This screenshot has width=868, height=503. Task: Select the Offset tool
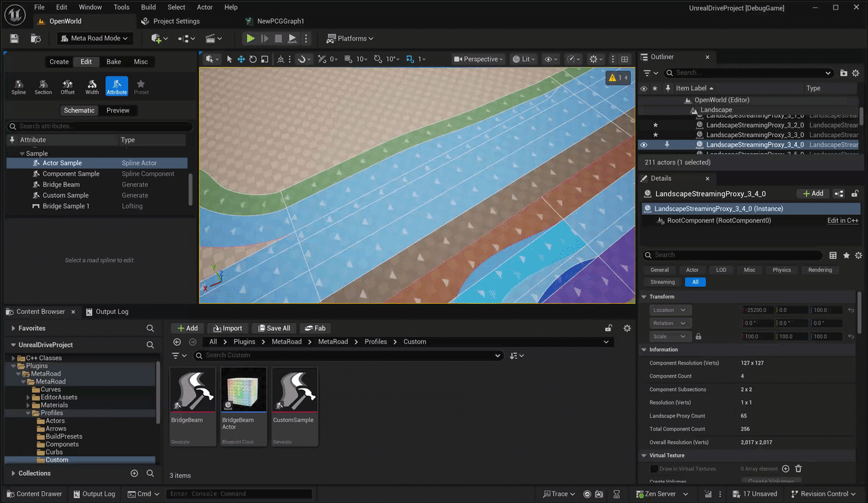(68, 87)
